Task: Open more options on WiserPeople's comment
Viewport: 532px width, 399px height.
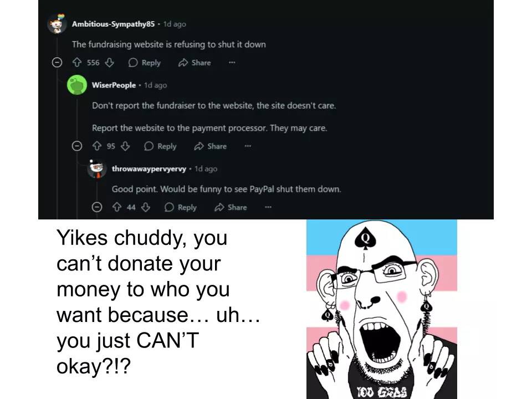Action: pyautogui.click(x=248, y=146)
